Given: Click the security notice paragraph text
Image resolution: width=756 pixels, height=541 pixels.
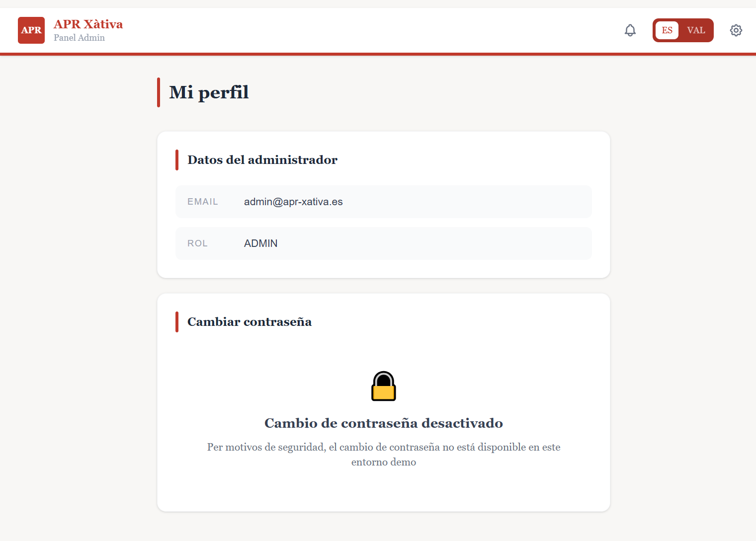Looking at the screenshot, I should click(x=384, y=455).
